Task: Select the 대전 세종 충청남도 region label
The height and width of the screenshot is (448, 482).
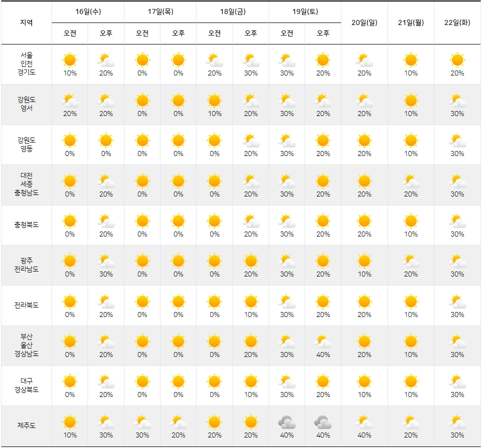Action: (26, 184)
